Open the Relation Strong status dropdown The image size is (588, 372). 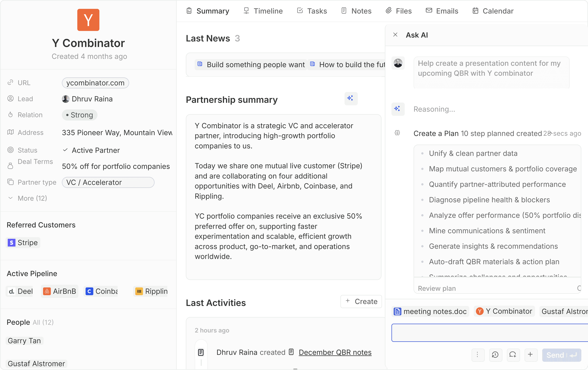tap(80, 115)
